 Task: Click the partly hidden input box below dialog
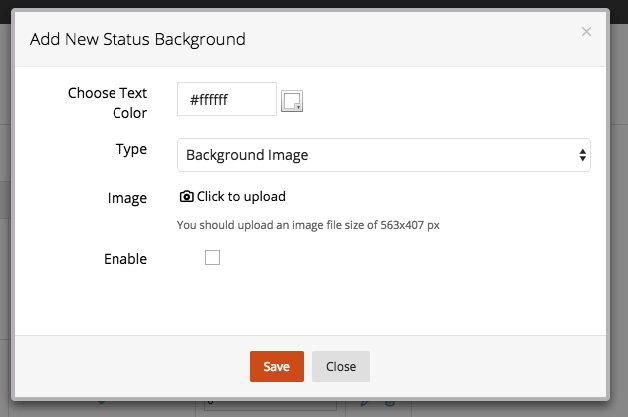click(x=270, y=405)
